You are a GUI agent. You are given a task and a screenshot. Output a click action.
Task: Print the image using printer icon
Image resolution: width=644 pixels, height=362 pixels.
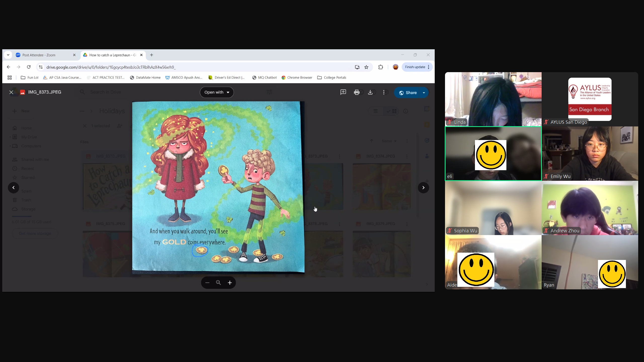click(x=356, y=92)
